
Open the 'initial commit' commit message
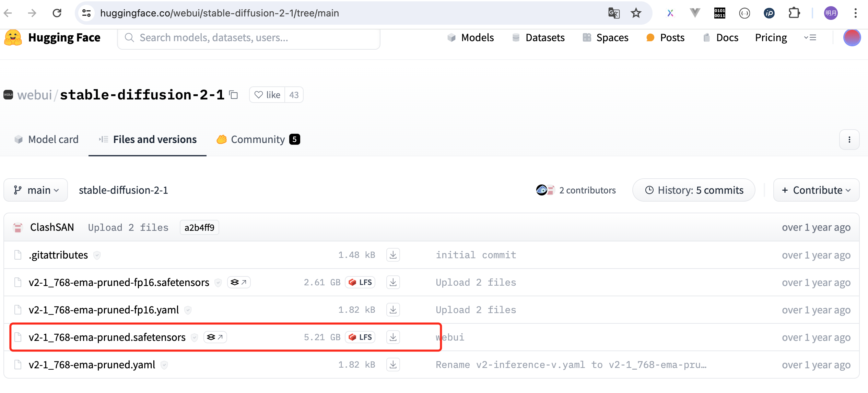point(476,255)
